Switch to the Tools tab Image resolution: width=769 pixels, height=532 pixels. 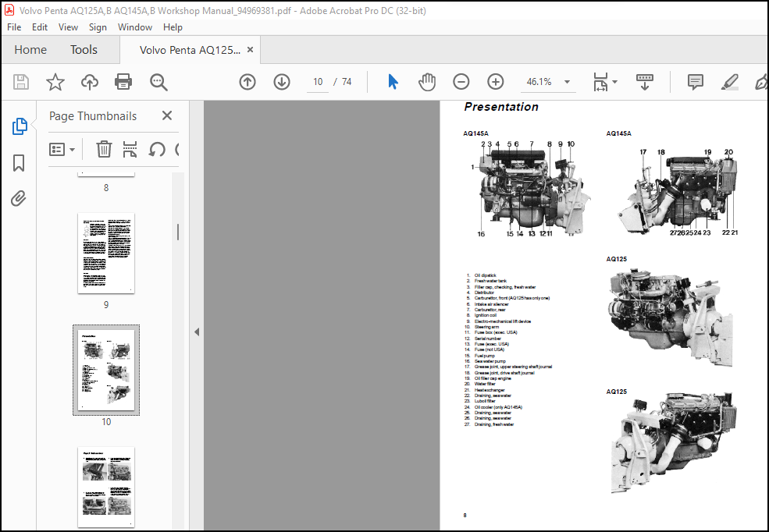[x=84, y=49]
